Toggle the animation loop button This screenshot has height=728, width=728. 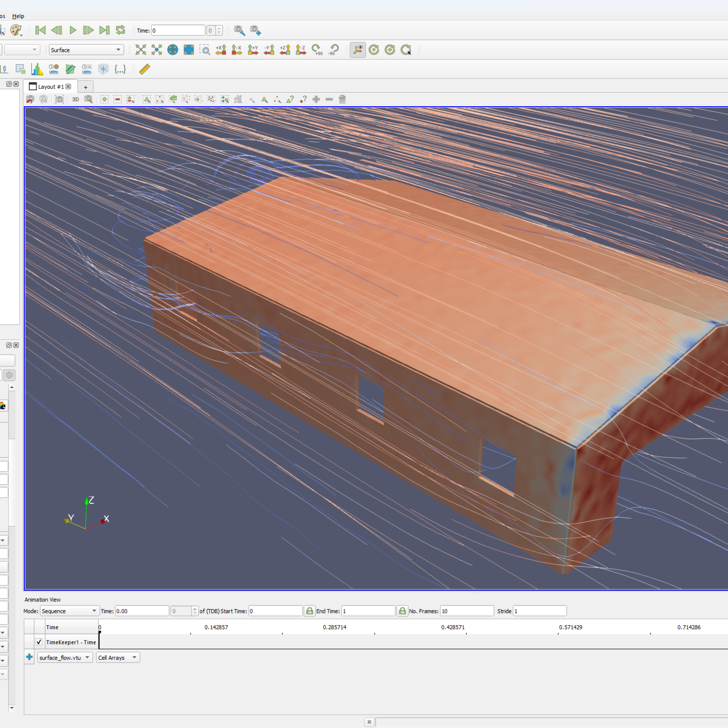(121, 30)
